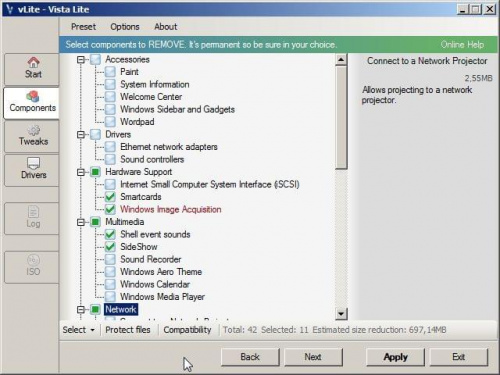Click the Total: 42 status text
The image size is (500, 375).
tap(240, 330)
